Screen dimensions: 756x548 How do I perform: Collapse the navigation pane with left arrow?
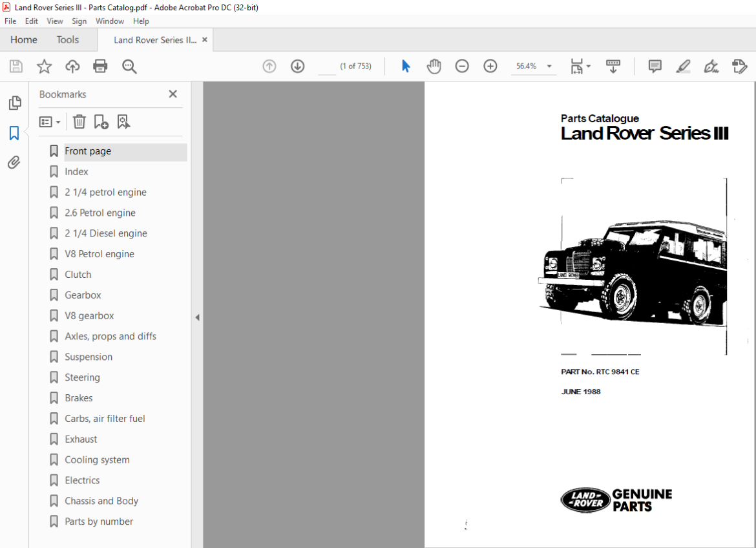click(197, 317)
